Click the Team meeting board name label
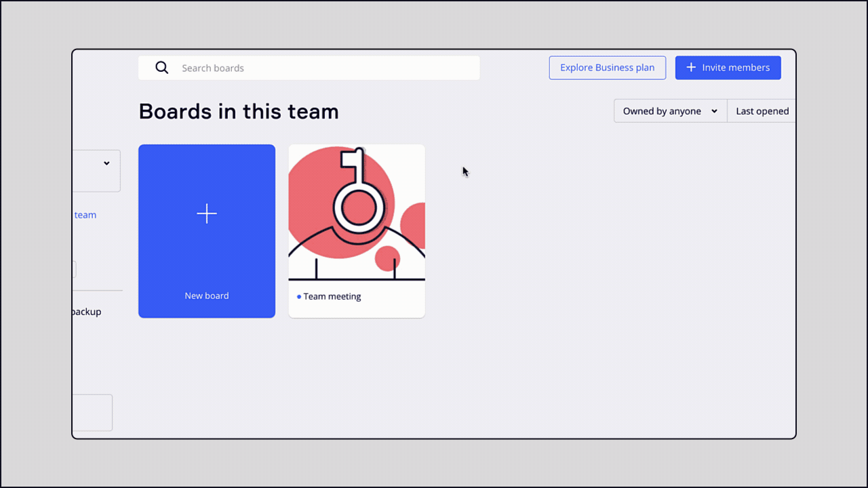Image resolution: width=868 pixels, height=488 pixels. pyautogui.click(x=334, y=296)
